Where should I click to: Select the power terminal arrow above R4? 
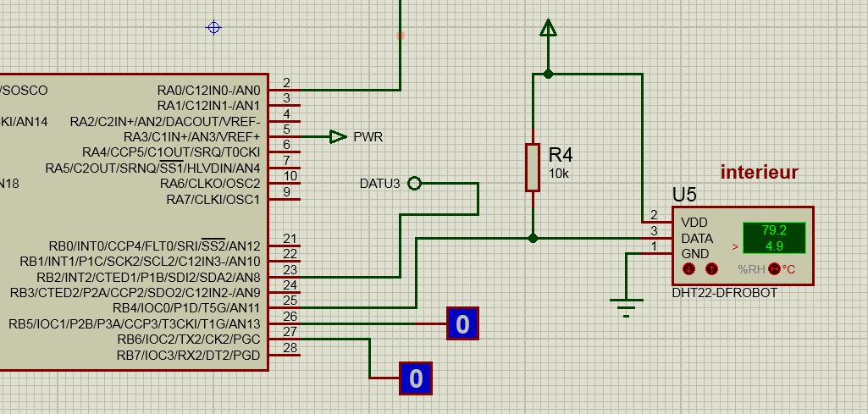tap(549, 30)
